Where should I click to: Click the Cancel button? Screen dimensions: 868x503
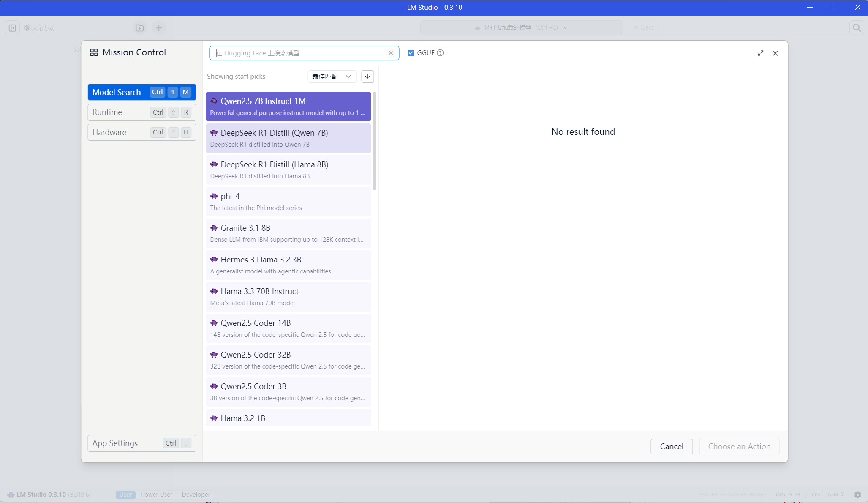tap(672, 447)
